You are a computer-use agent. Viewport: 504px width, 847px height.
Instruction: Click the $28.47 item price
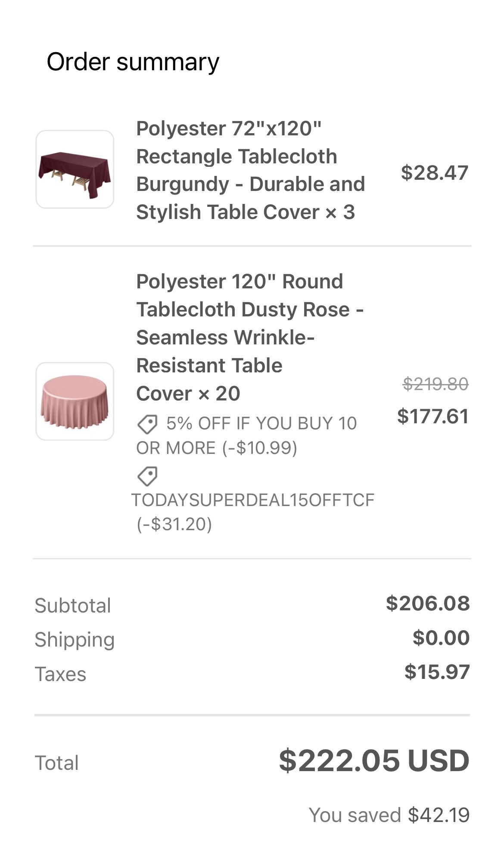tap(434, 173)
